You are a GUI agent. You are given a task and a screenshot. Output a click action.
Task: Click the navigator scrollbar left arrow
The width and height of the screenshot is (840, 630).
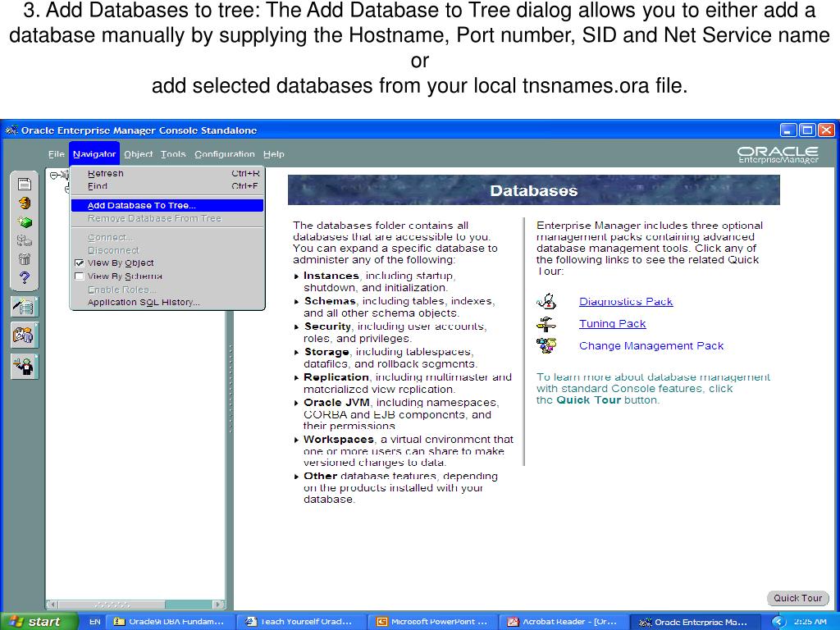[52, 605]
